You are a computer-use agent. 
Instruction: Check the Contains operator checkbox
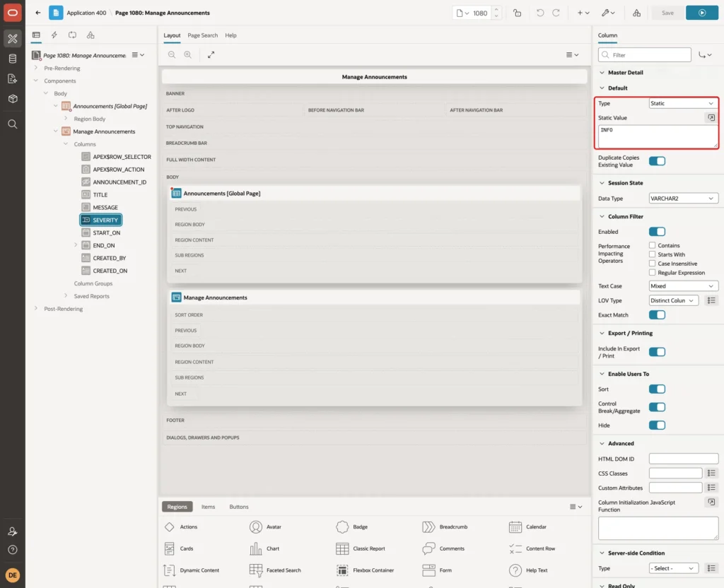click(652, 245)
